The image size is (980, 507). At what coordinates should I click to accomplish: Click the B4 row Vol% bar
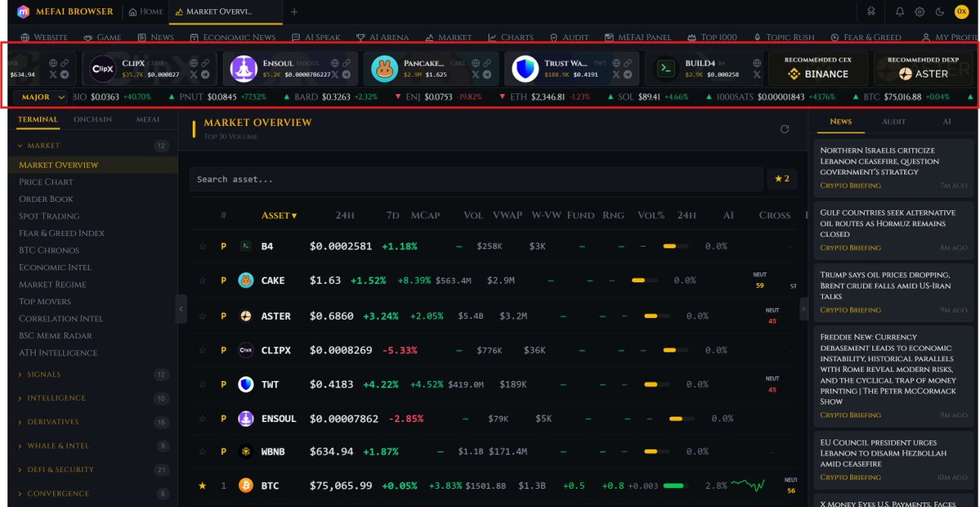[675, 246]
